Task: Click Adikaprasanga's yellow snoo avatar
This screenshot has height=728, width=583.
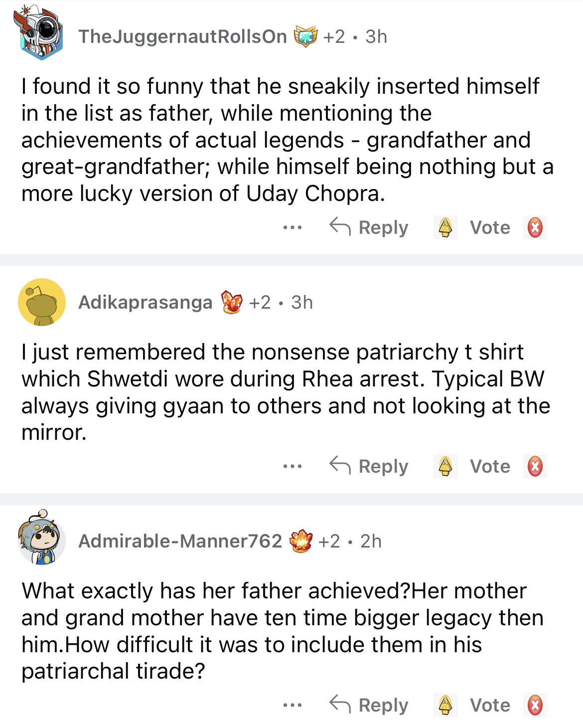Action: click(x=42, y=302)
